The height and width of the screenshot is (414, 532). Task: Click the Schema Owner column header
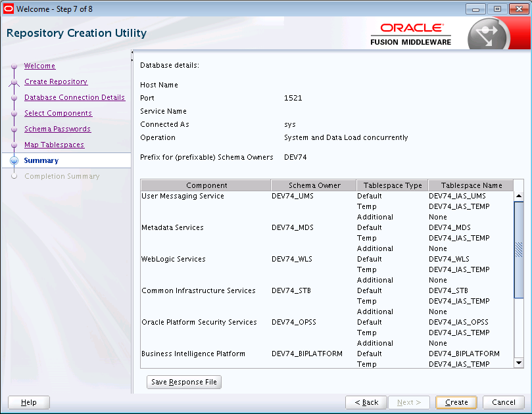point(314,185)
